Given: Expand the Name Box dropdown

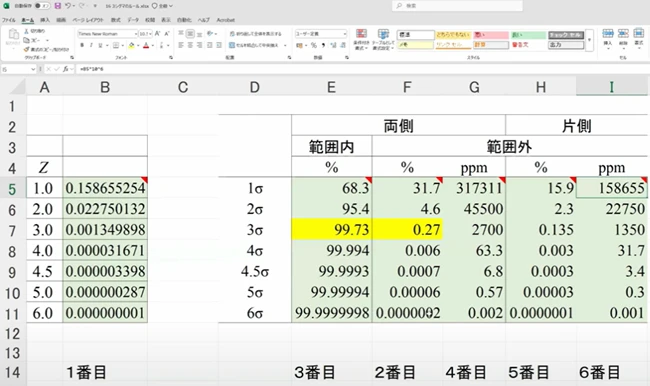Looking at the screenshot, I should 33,69.
